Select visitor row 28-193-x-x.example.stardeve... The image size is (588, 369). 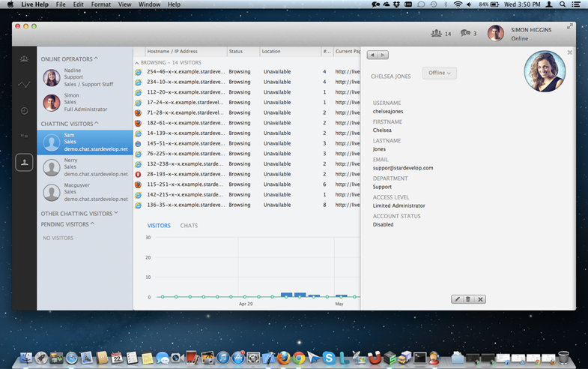(x=246, y=174)
